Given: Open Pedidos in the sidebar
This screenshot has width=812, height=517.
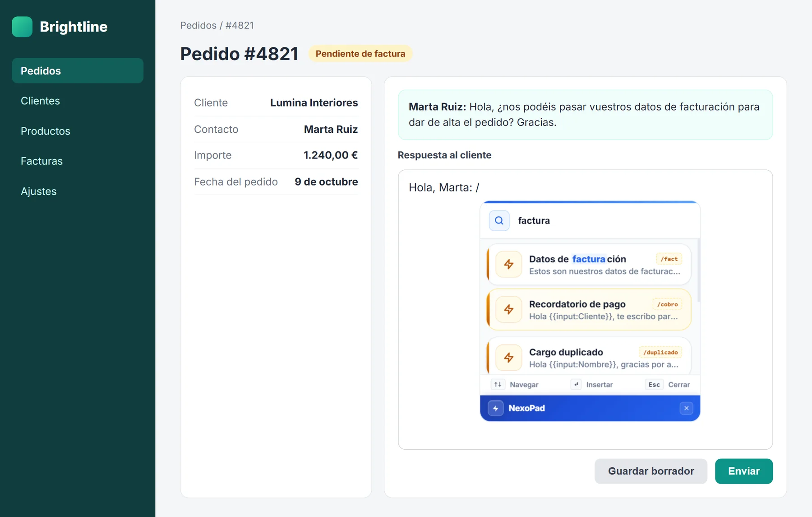Looking at the screenshot, I should (x=78, y=70).
